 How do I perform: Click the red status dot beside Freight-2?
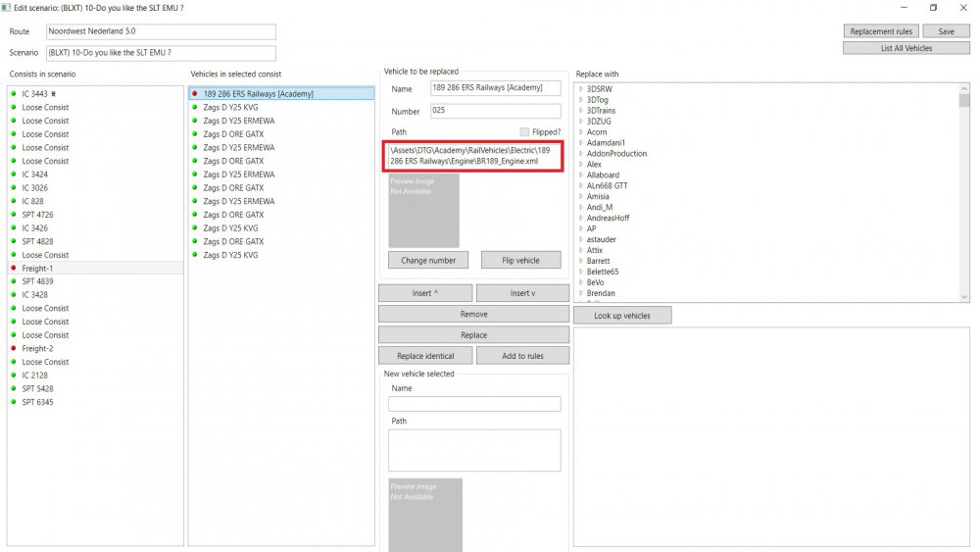(x=14, y=348)
